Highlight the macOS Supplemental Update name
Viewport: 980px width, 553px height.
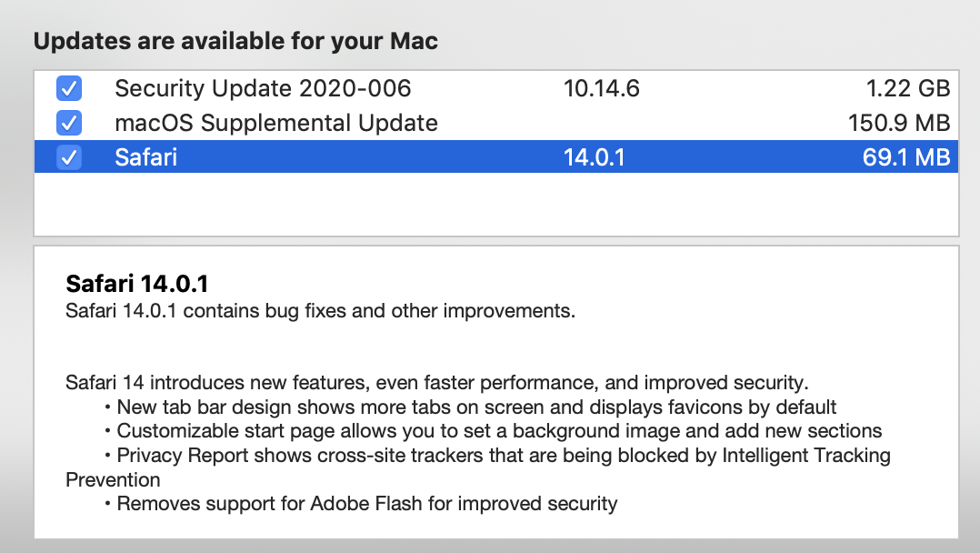pyautogui.click(x=276, y=123)
